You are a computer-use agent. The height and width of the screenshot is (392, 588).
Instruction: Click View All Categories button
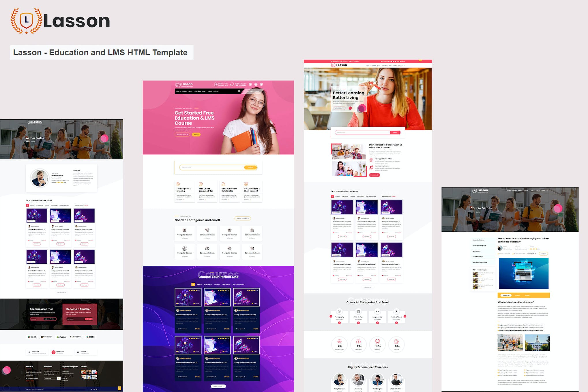242,218
